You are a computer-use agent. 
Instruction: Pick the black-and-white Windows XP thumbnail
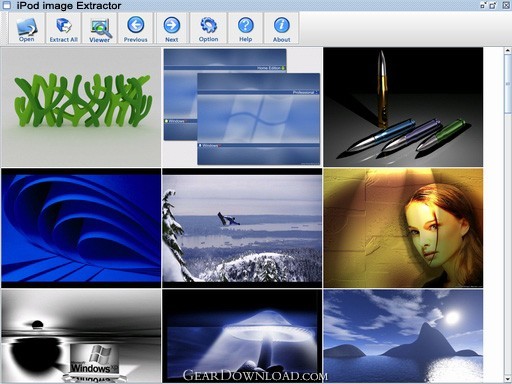pos(81,336)
